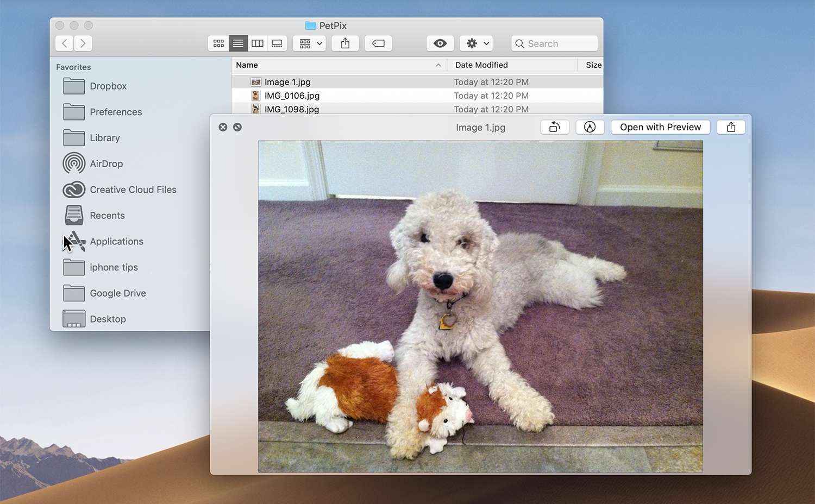Image resolution: width=815 pixels, height=504 pixels.
Task: Click the iphone tips folder icon
Action: (74, 267)
